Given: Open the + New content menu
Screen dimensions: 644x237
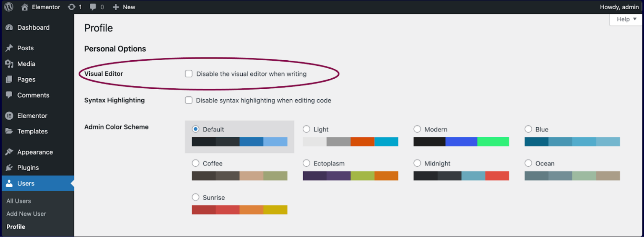Looking at the screenshot, I should (x=124, y=7).
